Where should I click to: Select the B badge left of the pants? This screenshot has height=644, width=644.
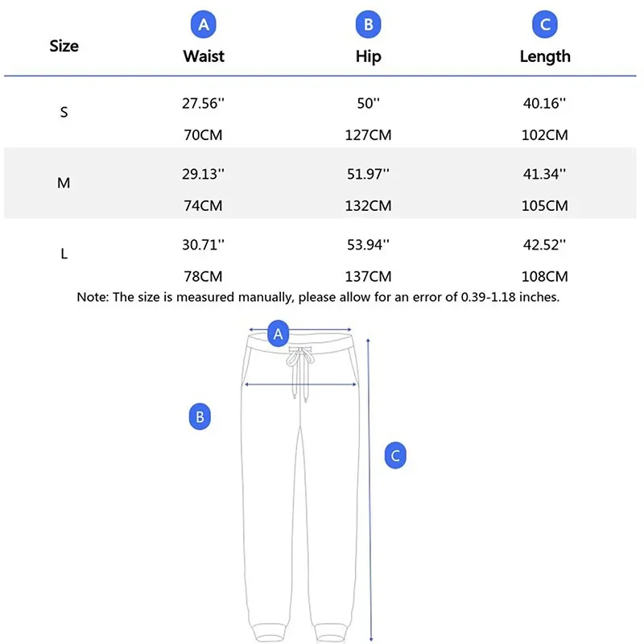[200, 417]
